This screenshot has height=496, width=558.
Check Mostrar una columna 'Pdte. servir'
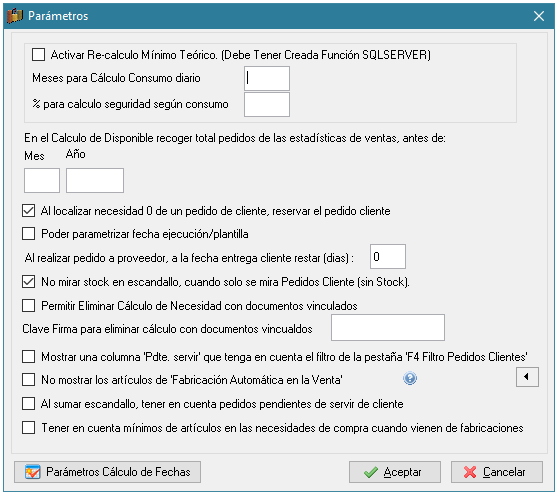pyautogui.click(x=28, y=357)
